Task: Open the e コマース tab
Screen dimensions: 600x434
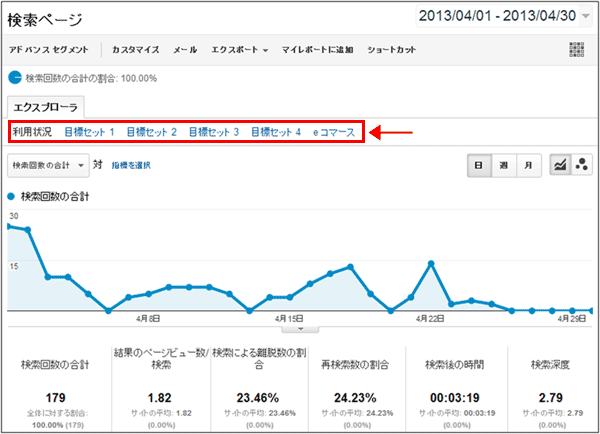Action: pyautogui.click(x=333, y=132)
